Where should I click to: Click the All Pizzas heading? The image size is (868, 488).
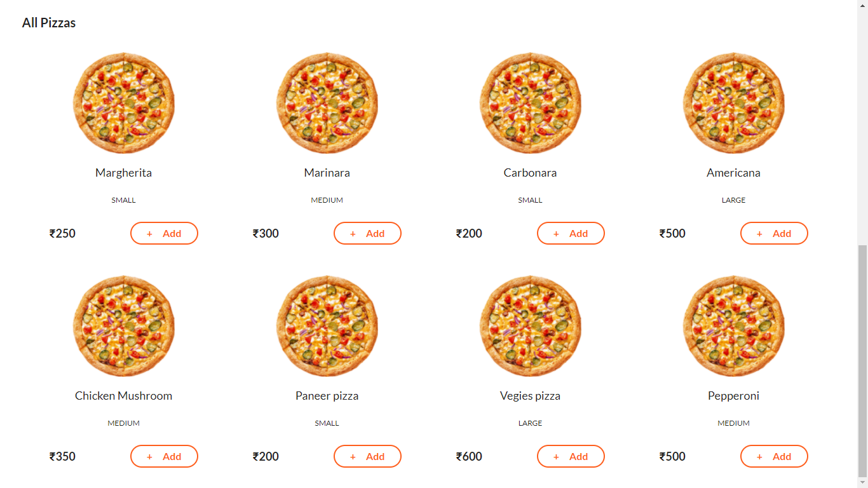pyautogui.click(x=49, y=22)
